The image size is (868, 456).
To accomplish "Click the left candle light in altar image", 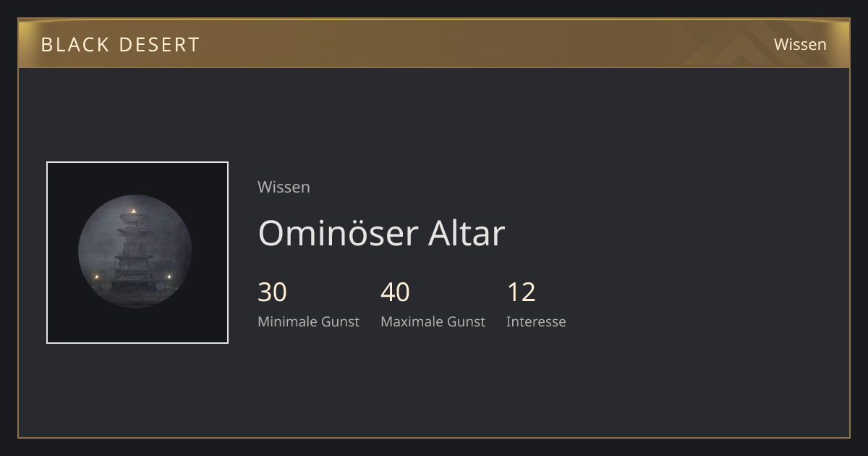I will [x=96, y=276].
